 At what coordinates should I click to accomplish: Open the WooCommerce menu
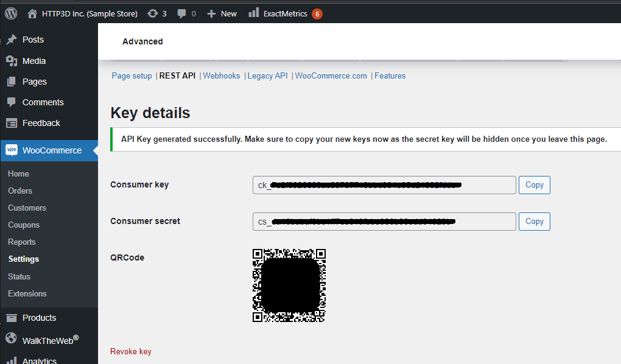pyautogui.click(x=49, y=150)
